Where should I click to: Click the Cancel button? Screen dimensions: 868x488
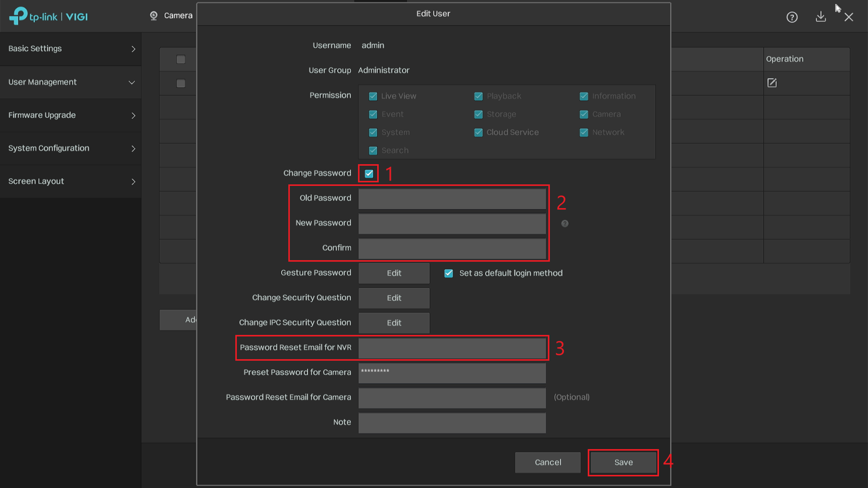547,462
